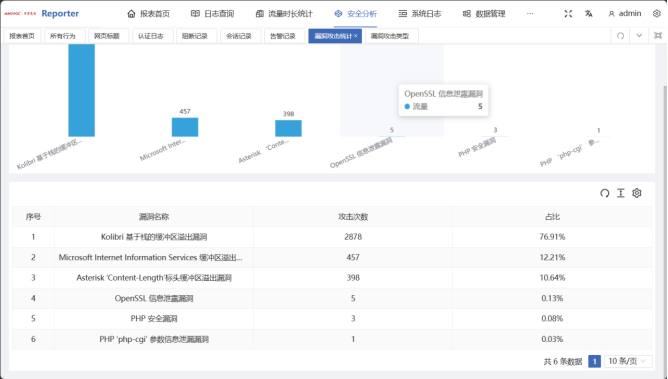668x379 pixels.
Task: Click the Asterisk bar labeled 398
Action: click(288, 128)
